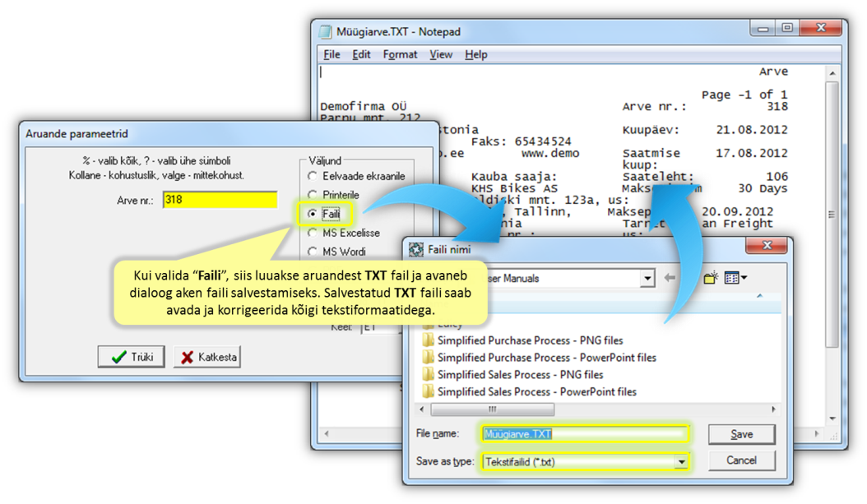Click the yellow 'Arve nr.' field
The width and height of the screenshot is (867, 504).
pyautogui.click(x=220, y=200)
